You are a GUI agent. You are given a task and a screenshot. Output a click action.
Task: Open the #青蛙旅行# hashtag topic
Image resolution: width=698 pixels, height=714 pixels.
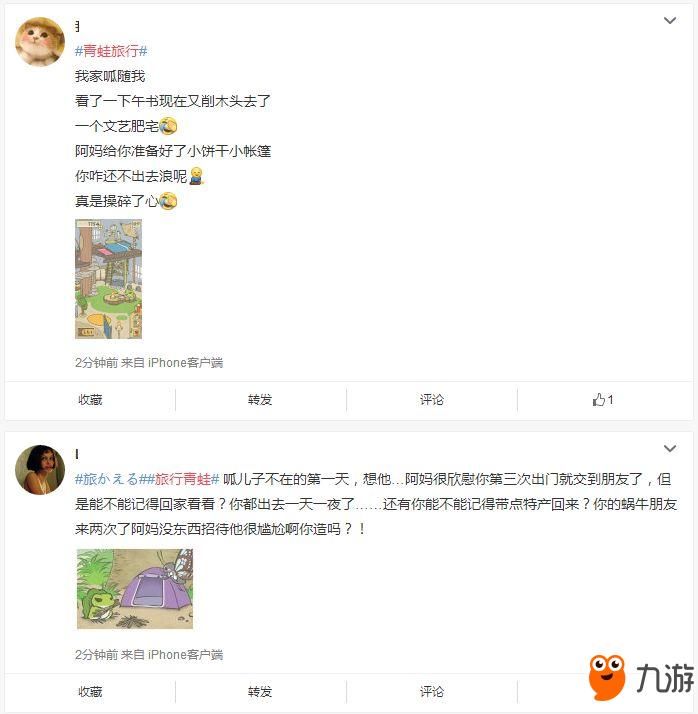[111, 51]
